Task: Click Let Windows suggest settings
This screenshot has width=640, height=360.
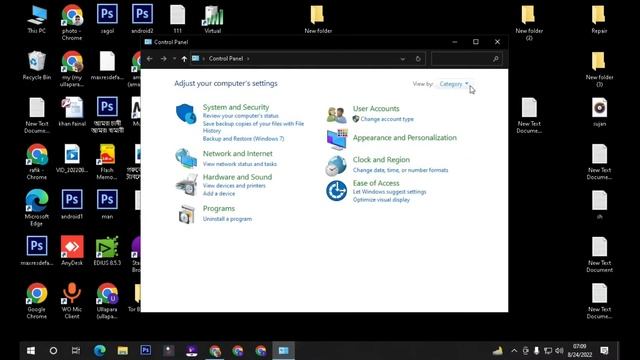Action: (x=389, y=192)
